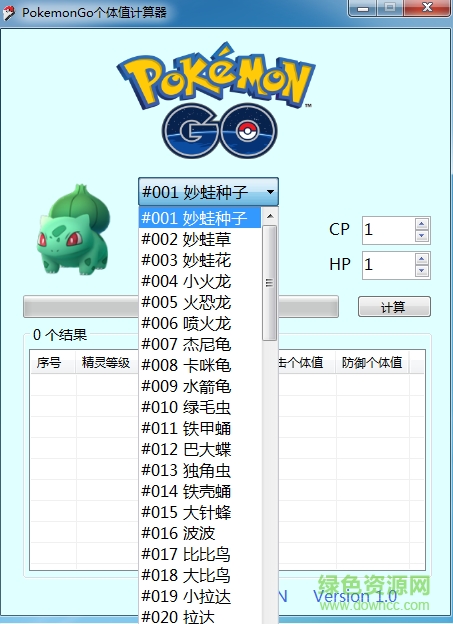Pick #014 铁壳蛹 entry
The width and height of the screenshot is (453, 624).
(200, 491)
